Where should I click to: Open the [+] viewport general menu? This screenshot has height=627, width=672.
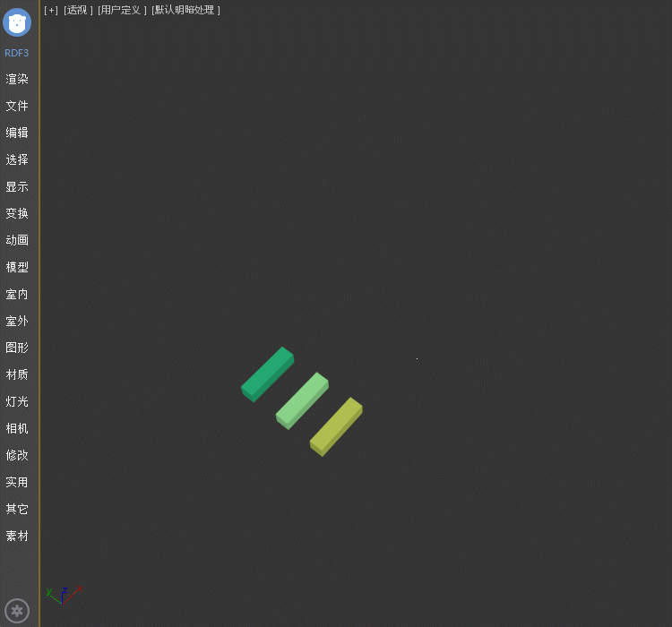51,10
